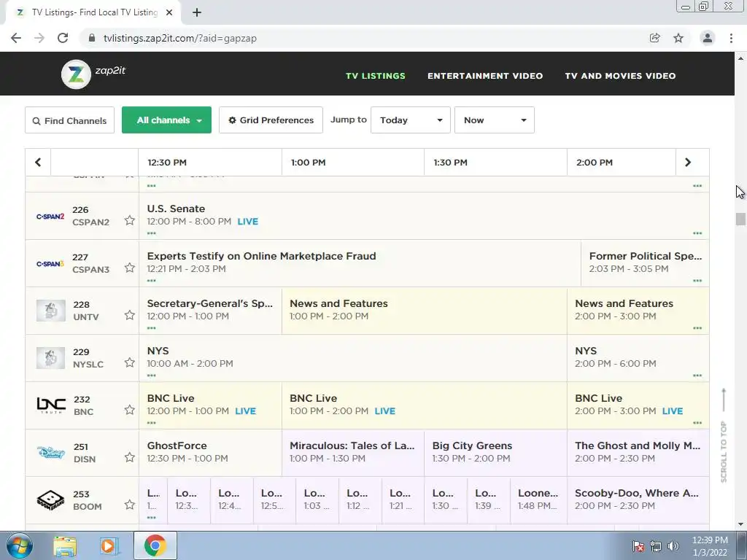Open File Explorer from the taskbar
The image size is (747, 560).
pyautogui.click(x=65, y=545)
